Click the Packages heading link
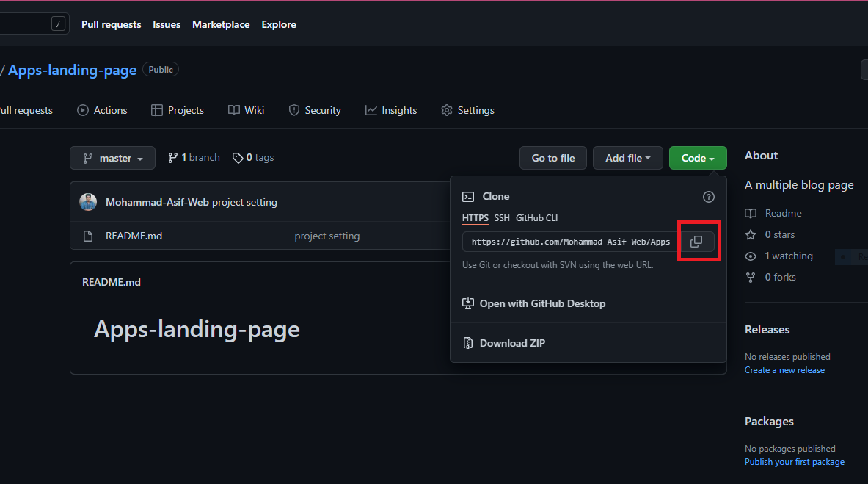This screenshot has height=484, width=868. (x=769, y=422)
